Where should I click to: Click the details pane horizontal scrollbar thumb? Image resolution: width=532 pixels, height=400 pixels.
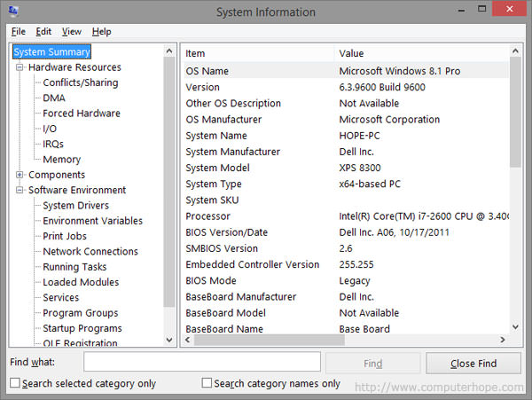click(269, 340)
